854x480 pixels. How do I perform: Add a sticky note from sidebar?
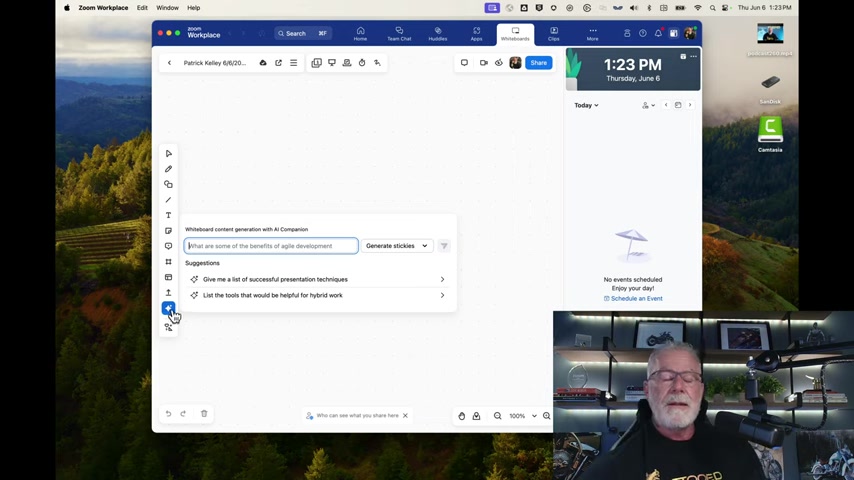pos(168,231)
